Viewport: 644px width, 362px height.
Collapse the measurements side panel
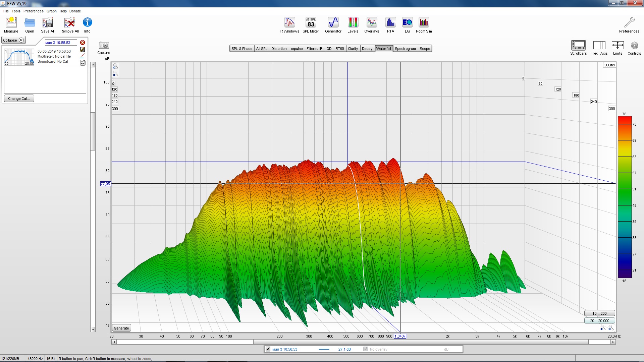pos(13,40)
